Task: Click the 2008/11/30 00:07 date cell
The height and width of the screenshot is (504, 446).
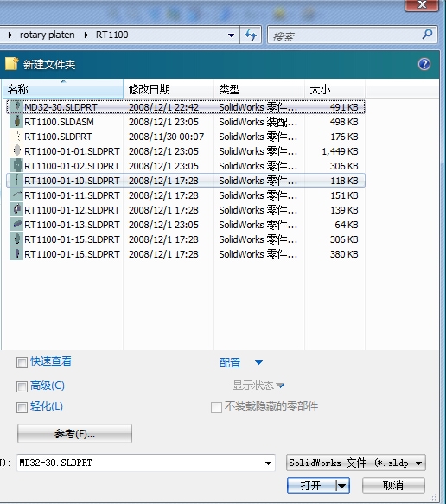Action: [167, 137]
